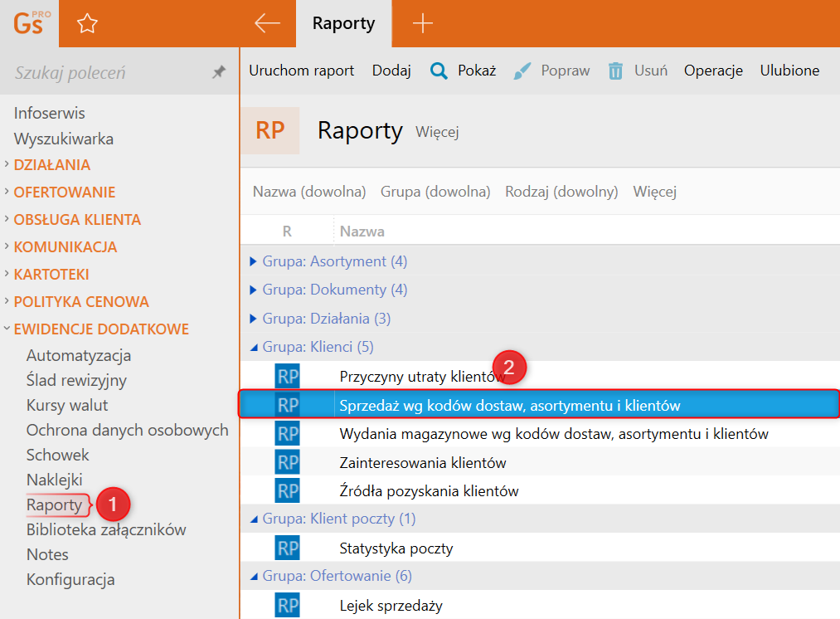Open Konfiguracja in the sidebar

point(70,579)
